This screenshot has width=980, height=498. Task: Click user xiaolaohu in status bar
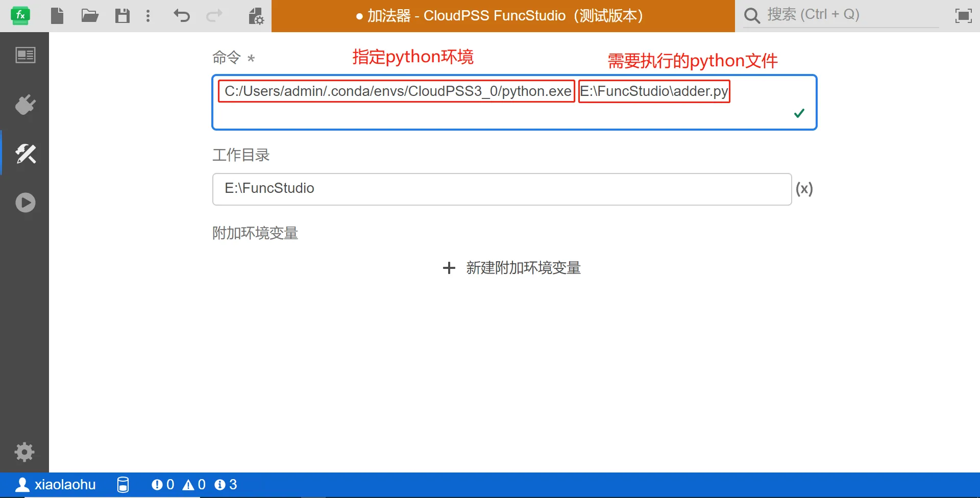click(56, 485)
